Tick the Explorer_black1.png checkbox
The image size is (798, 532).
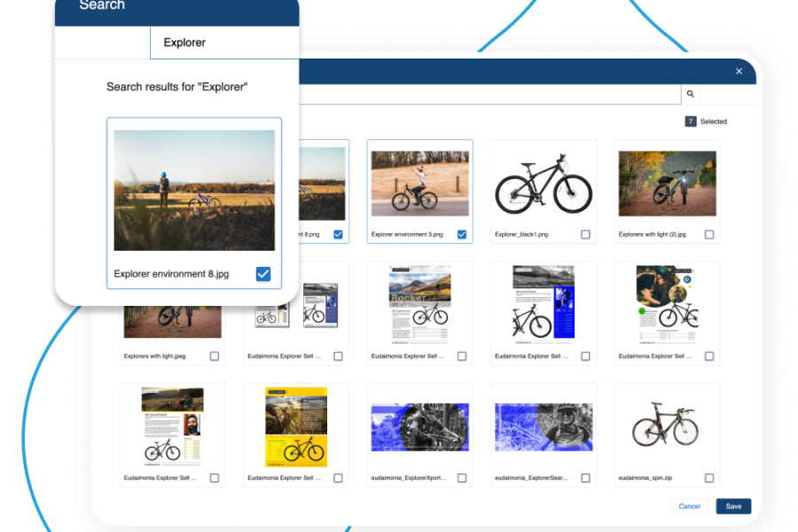click(585, 235)
